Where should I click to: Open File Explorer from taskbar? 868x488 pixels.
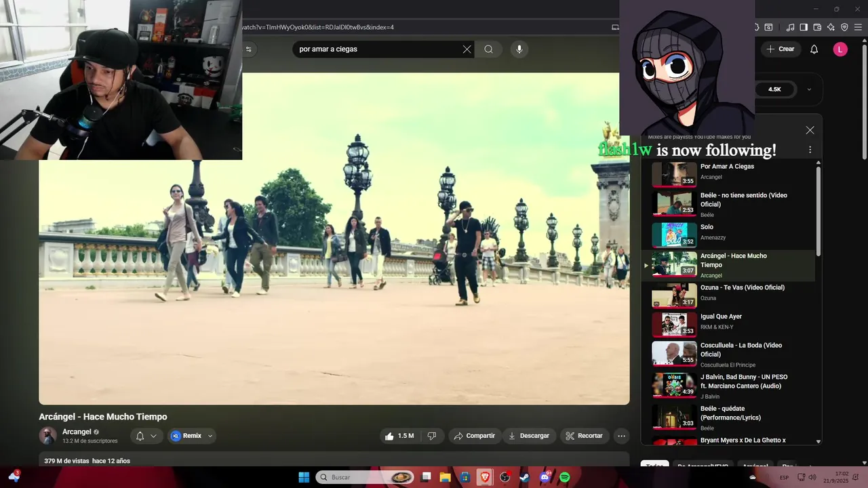coord(446,477)
